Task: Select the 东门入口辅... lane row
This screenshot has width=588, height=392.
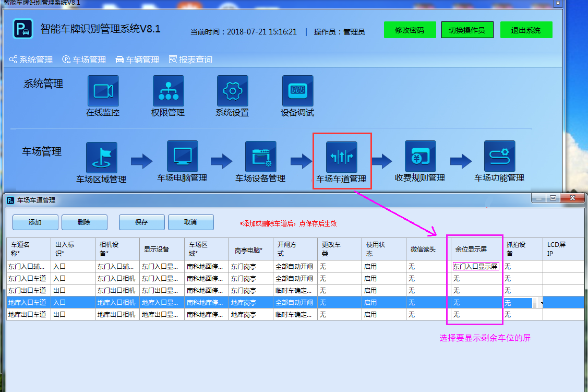Action: click(x=295, y=267)
